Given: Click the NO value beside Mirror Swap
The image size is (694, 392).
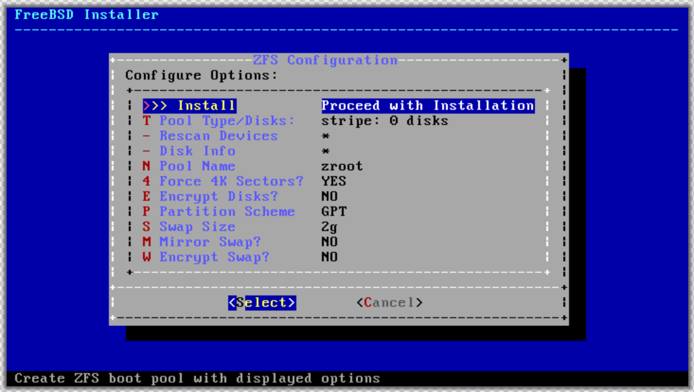Looking at the screenshot, I should pyautogui.click(x=329, y=242).
